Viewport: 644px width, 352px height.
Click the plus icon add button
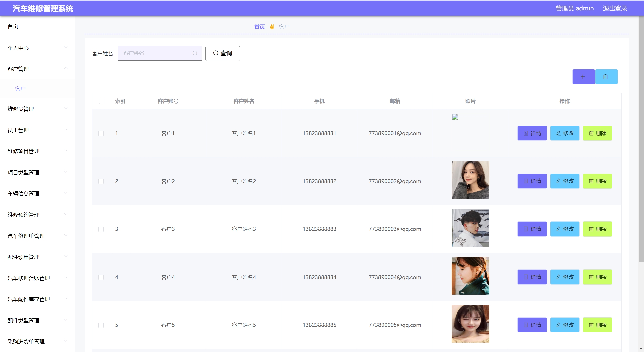[x=583, y=77]
